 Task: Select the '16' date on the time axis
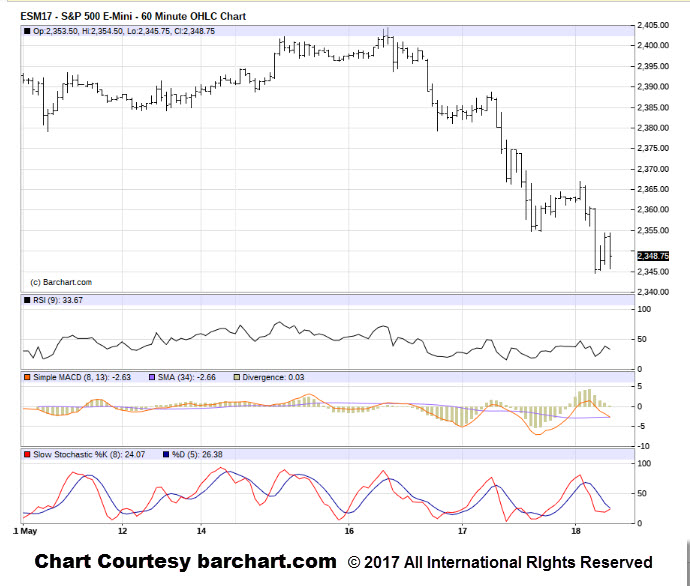click(x=350, y=532)
